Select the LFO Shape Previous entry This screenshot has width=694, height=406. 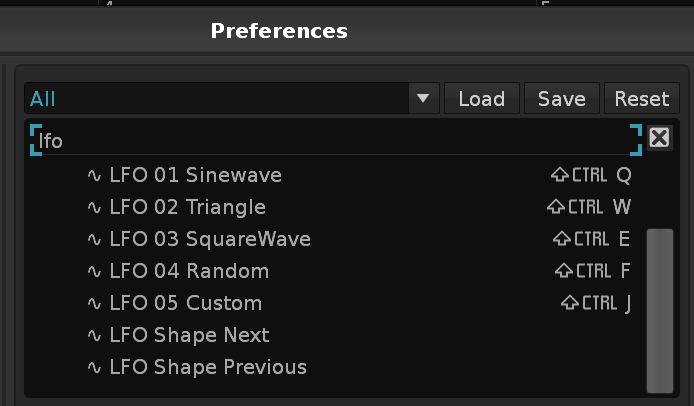[x=208, y=367]
